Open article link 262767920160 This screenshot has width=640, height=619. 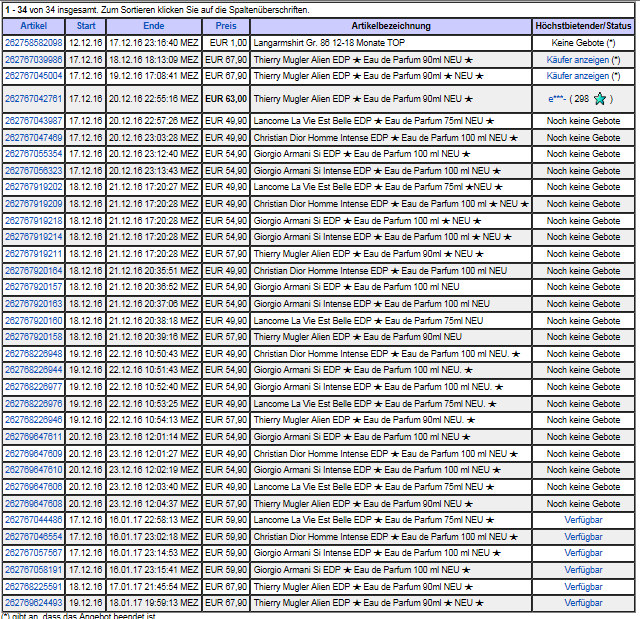point(33,321)
